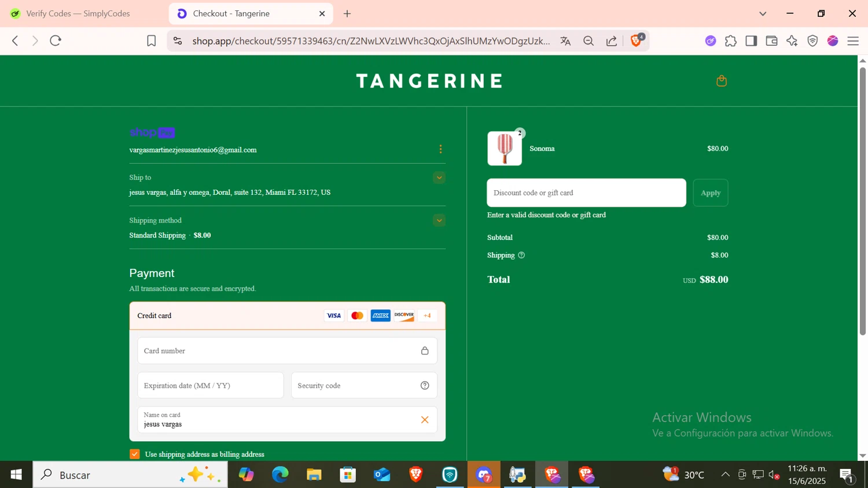868x488 pixels.
Task: Select the Credit card payment option
Action: [x=287, y=316]
